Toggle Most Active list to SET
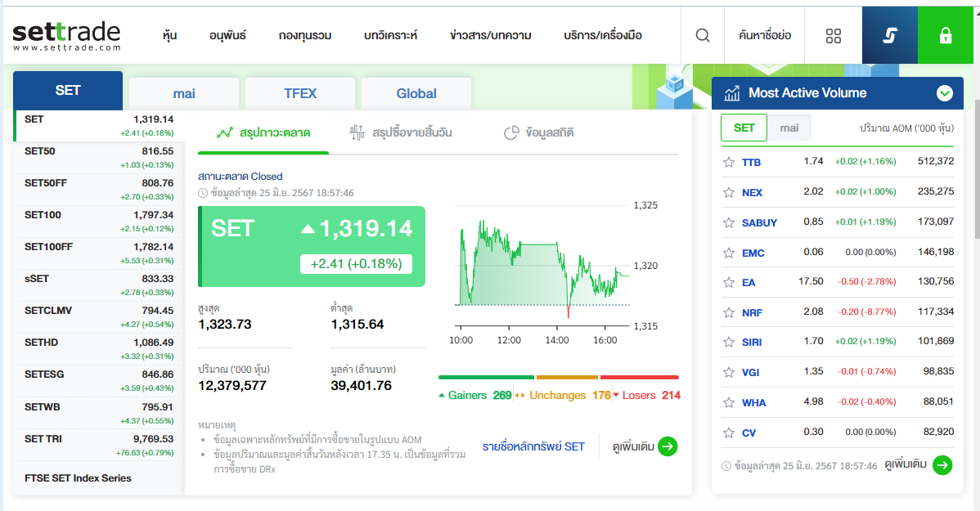 744,128
